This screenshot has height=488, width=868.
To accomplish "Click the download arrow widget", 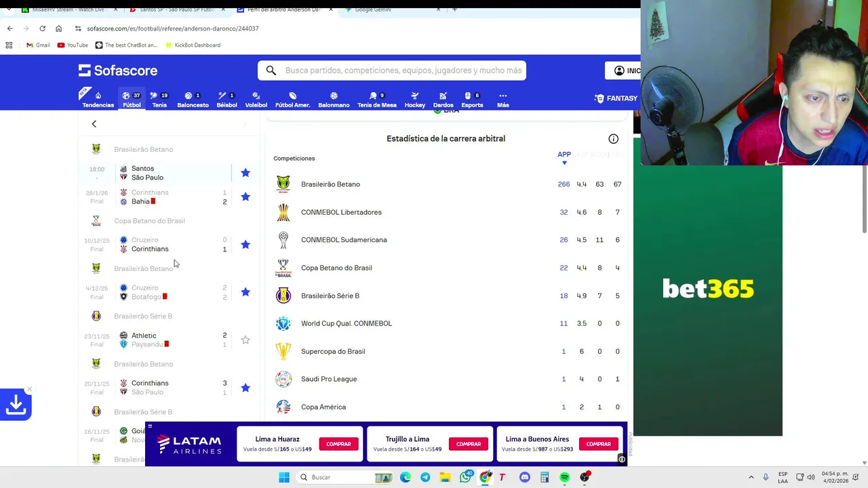I will tap(16, 405).
